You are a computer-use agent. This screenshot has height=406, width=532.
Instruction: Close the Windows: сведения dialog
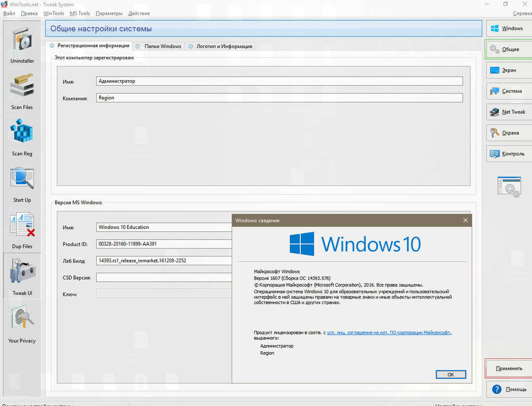tap(465, 220)
